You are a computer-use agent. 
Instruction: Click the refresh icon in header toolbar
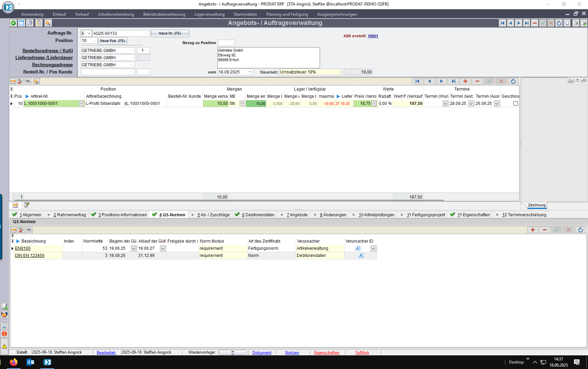[x=559, y=23]
